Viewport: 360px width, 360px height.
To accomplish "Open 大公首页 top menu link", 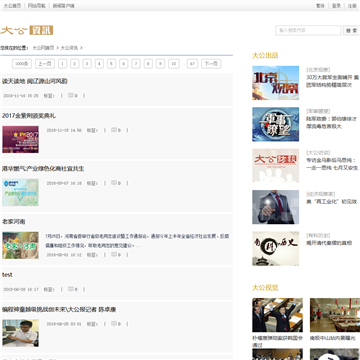I will point(12,6).
